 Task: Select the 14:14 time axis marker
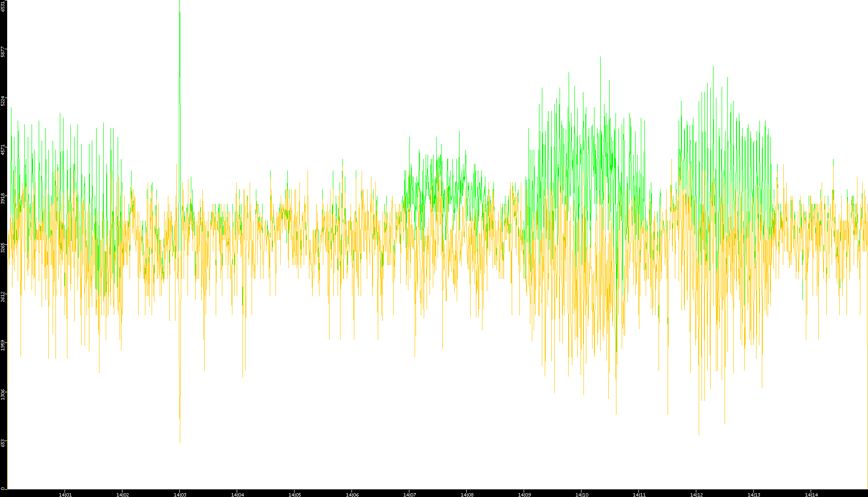(x=811, y=495)
